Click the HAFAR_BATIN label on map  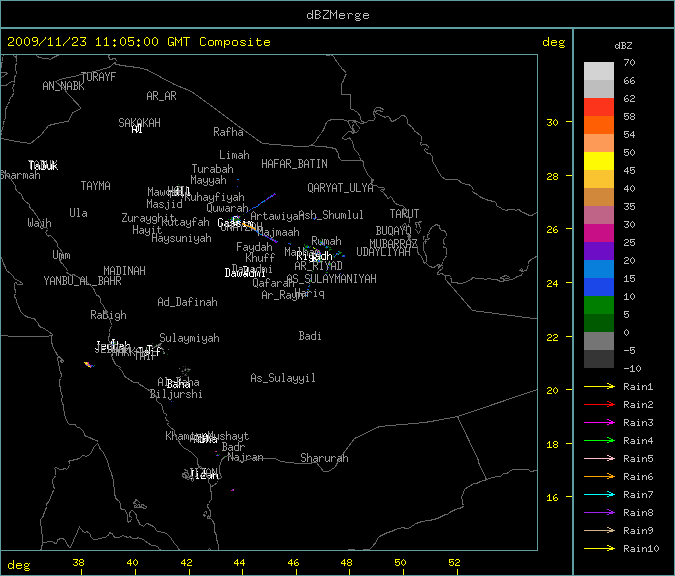click(x=294, y=163)
